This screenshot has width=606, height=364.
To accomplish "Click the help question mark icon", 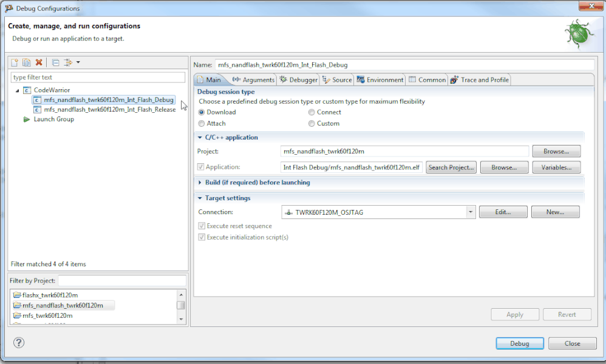I will click(x=19, y=343).
